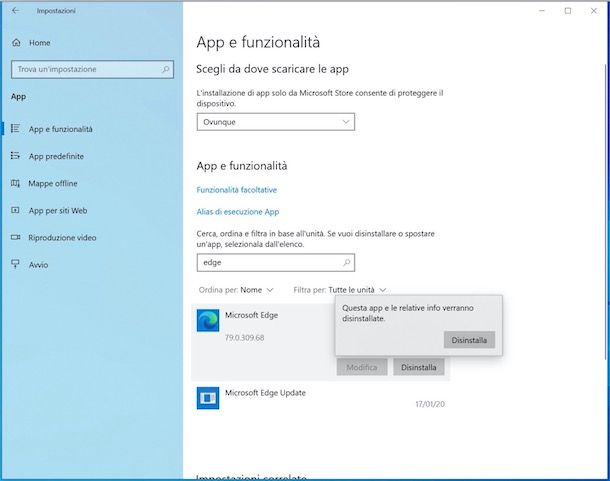
Task: Click the search magnifier in settings search
Action: pos(165,69)
